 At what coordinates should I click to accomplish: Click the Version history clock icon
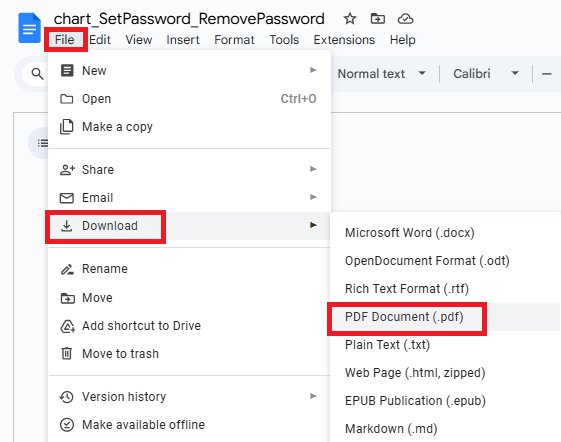tap(67, 397)
